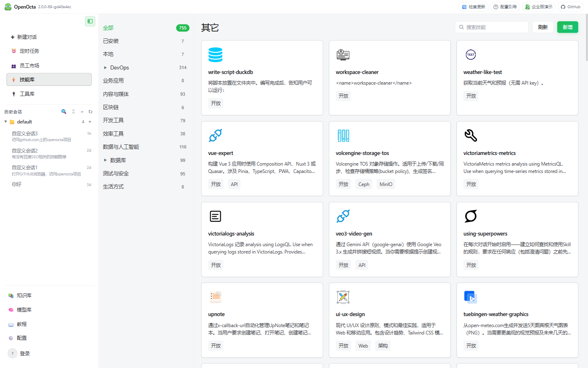Click the volcengine-storage-tos icon
Image resolution: width=588 pixels, height=368 pixels.
(x=343, y=136)
